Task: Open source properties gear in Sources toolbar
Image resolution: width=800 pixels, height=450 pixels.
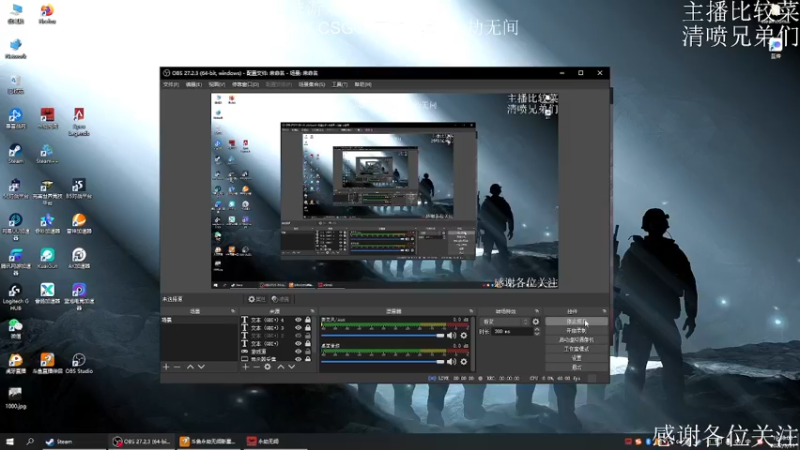Action: (x=267, y=367)
